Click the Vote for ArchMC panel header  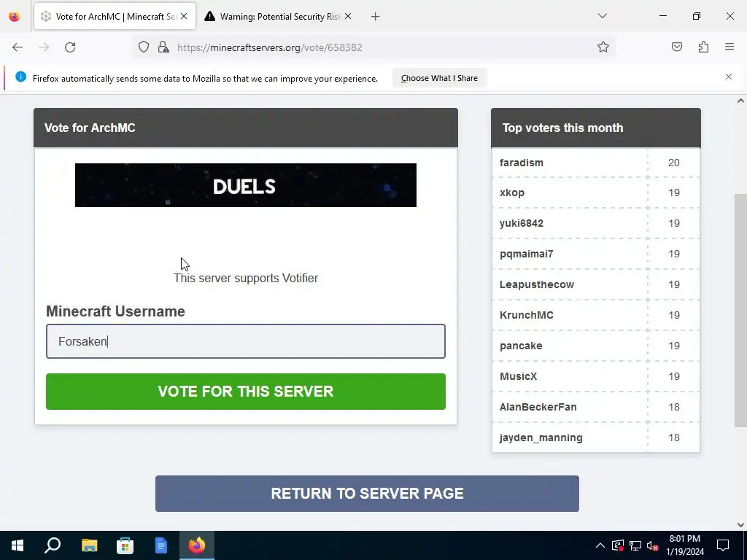(246, 128)
